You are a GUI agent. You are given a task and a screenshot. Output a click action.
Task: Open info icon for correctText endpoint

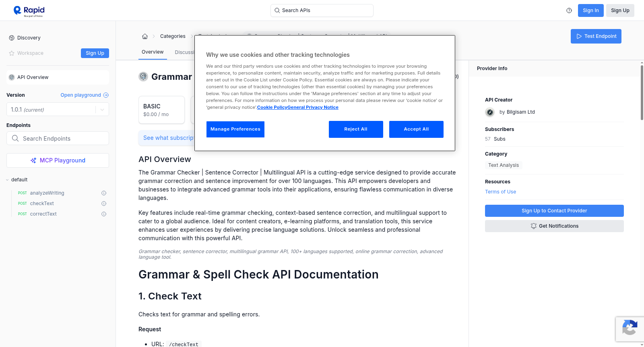tap(104, 214)
